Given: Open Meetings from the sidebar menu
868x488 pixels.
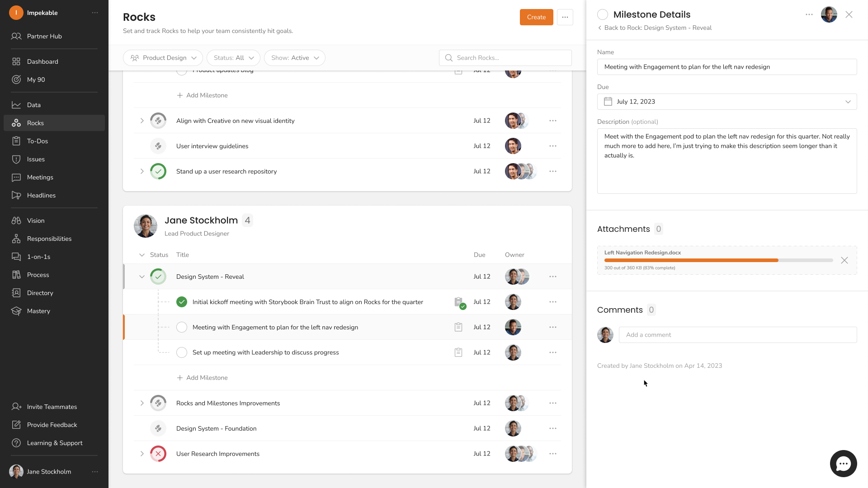Looking at the screenshot, I should pyautogui.click(x=40, y=177).
